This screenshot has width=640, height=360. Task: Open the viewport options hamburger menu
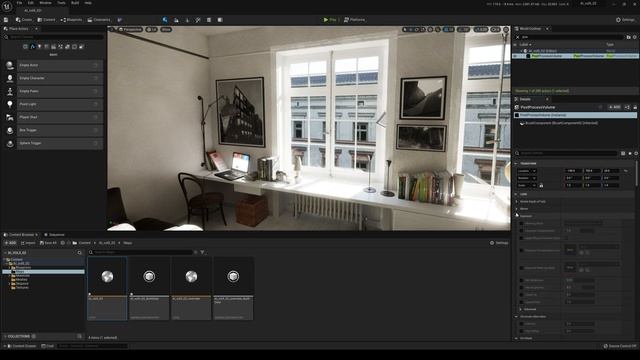(x=112, y=29)
